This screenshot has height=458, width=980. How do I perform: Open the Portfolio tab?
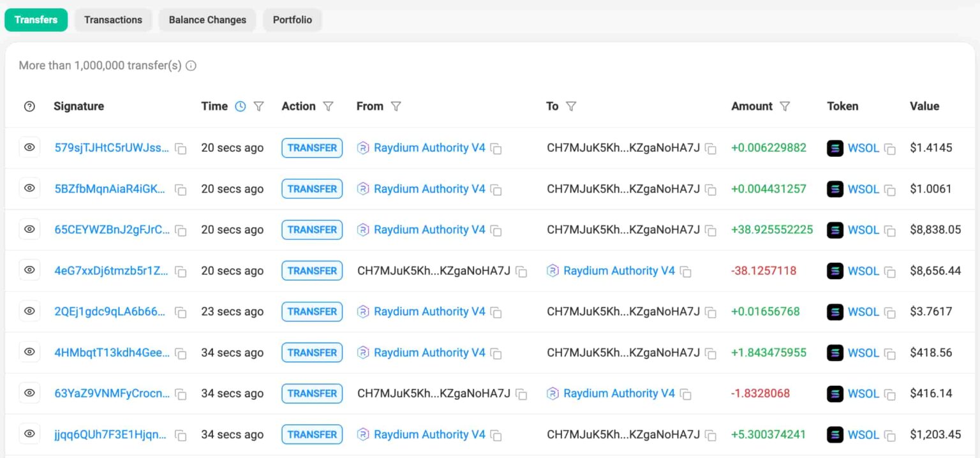[x=292, y=20]
